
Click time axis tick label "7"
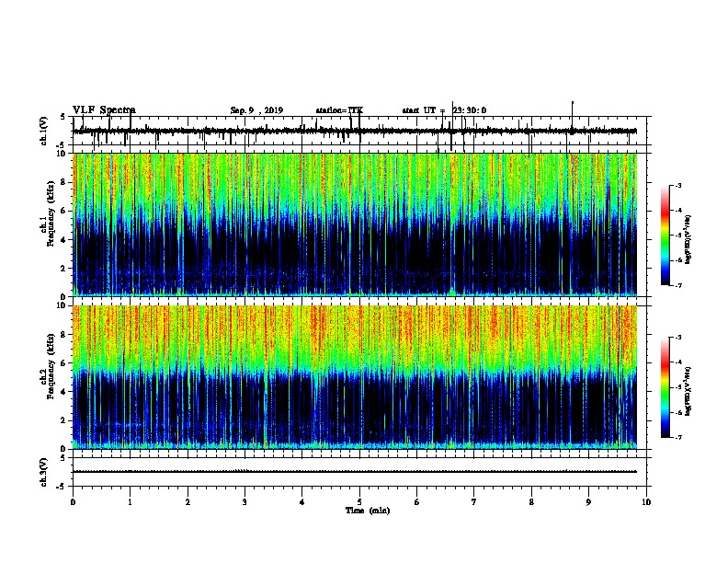[x=474, y=502]
